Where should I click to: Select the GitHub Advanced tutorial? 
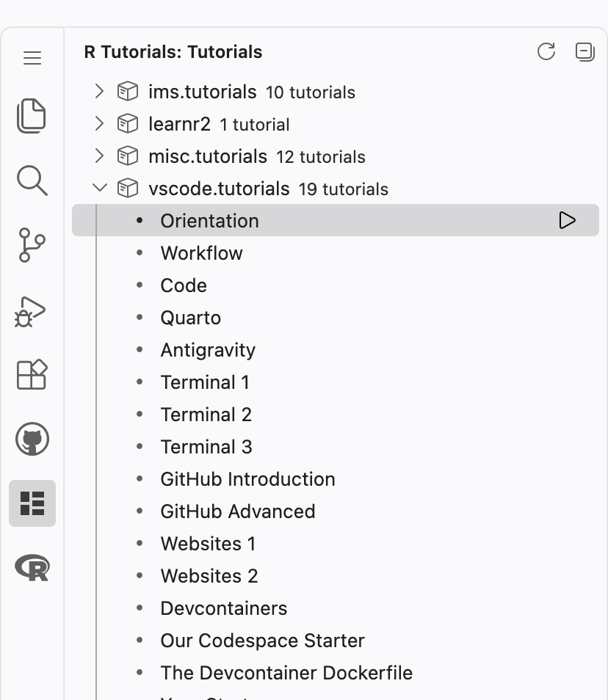336,511
